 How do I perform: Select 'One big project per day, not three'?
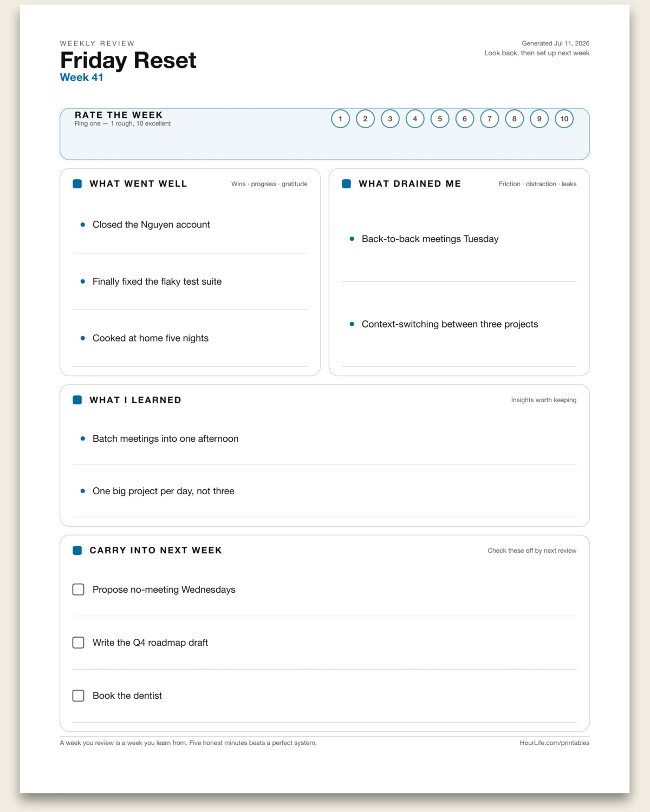(x=164, y=492)
